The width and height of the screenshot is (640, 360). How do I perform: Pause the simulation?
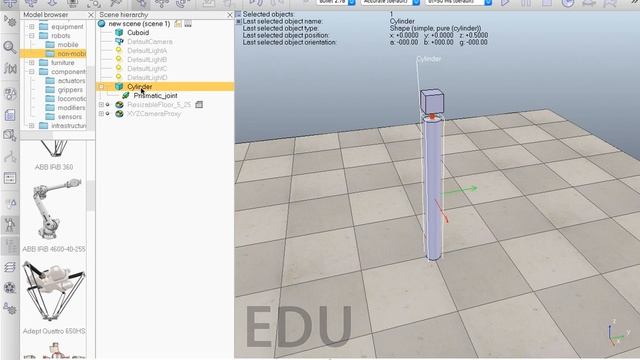tap(526, 3)
